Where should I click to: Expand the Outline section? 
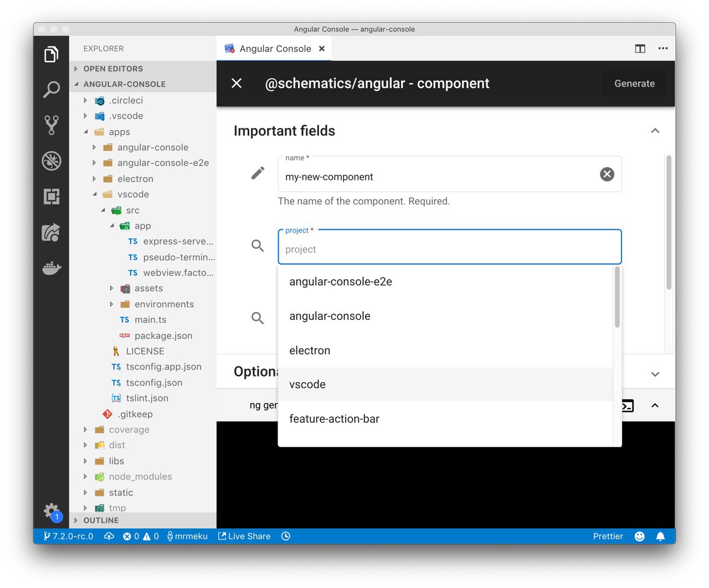pos(143,520)
